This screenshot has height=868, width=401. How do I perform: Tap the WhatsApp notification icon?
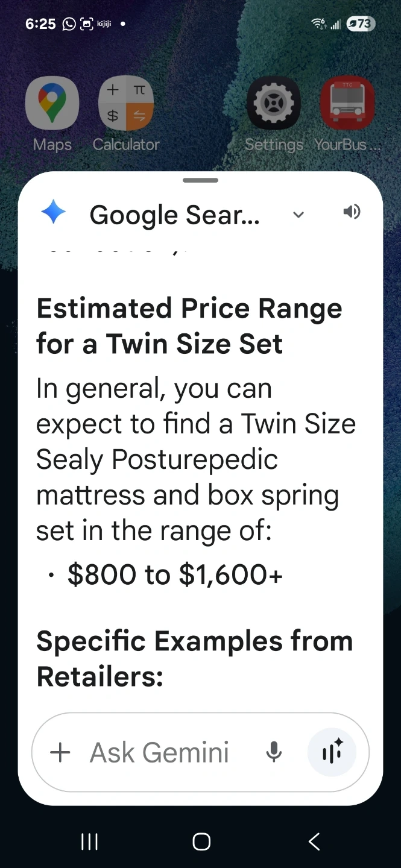pos(69,24)
